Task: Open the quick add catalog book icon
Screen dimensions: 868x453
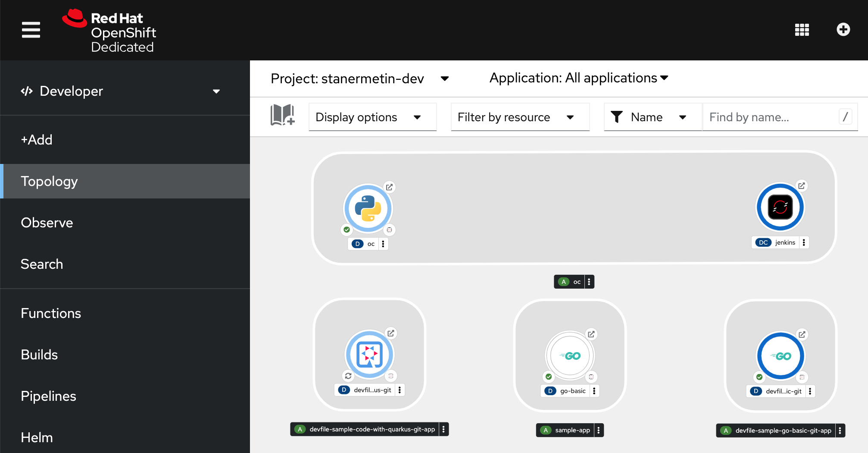Action: coord(282,116)
